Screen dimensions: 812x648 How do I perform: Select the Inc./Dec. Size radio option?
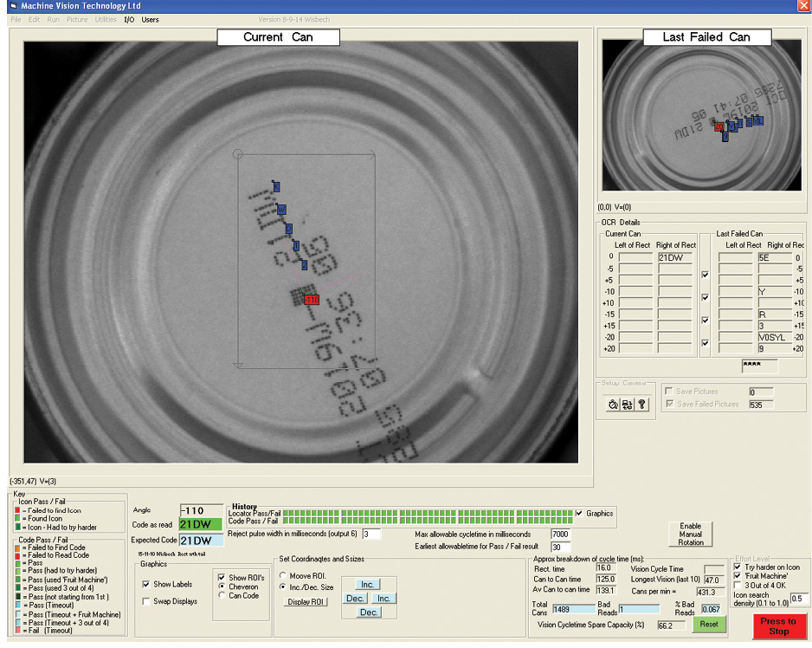tap(283, 587)
